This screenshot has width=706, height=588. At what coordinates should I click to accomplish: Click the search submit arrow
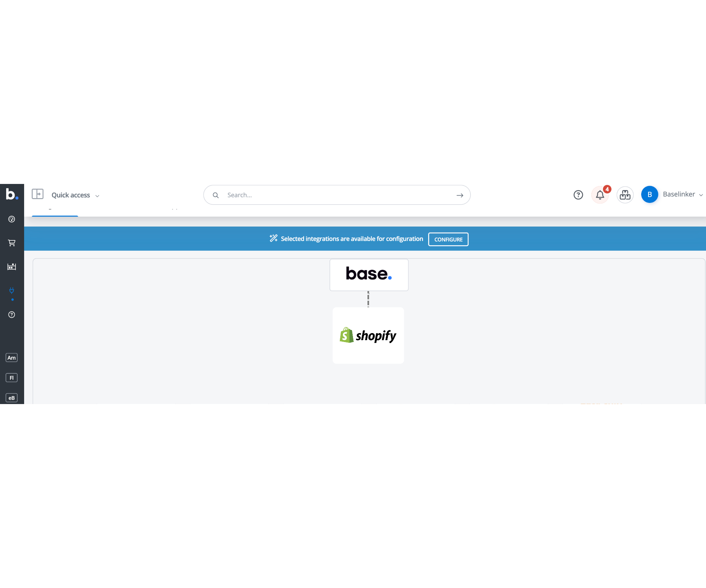(460, 195)
